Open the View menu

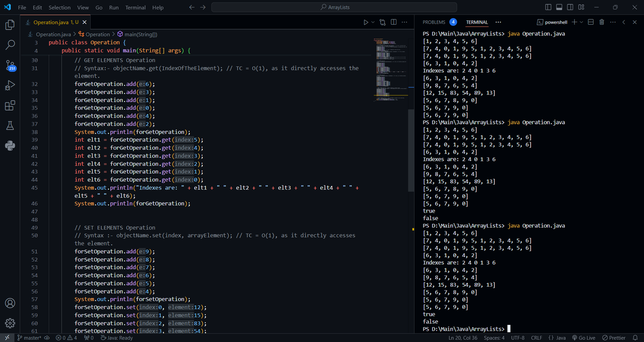pos(83,8)
